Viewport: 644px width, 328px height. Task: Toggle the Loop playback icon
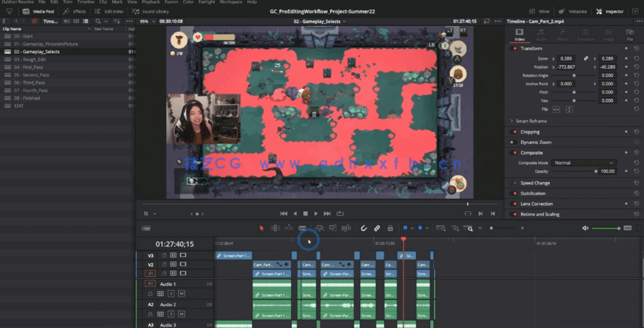[340, 214]
